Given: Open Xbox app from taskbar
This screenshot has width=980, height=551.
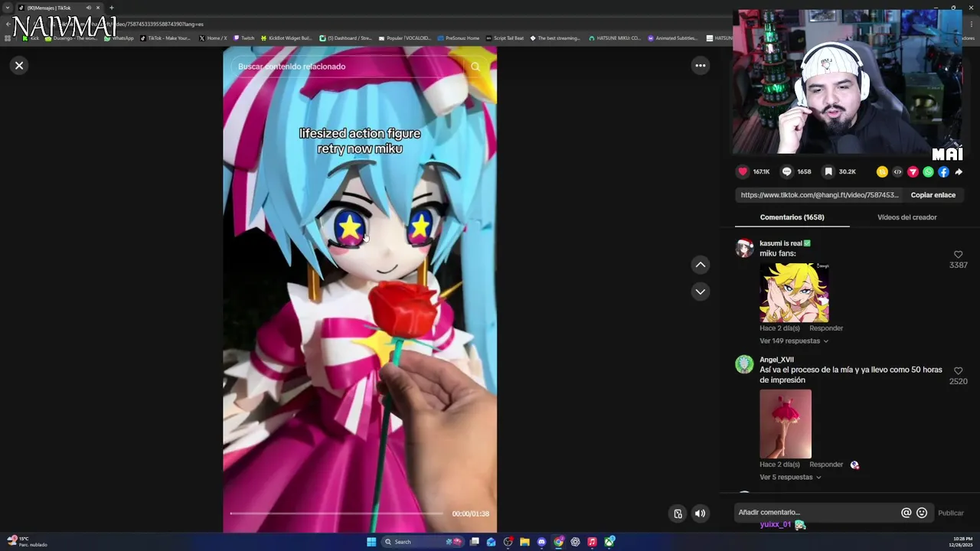Looking at the screenshot, I should tap(609, 542).
